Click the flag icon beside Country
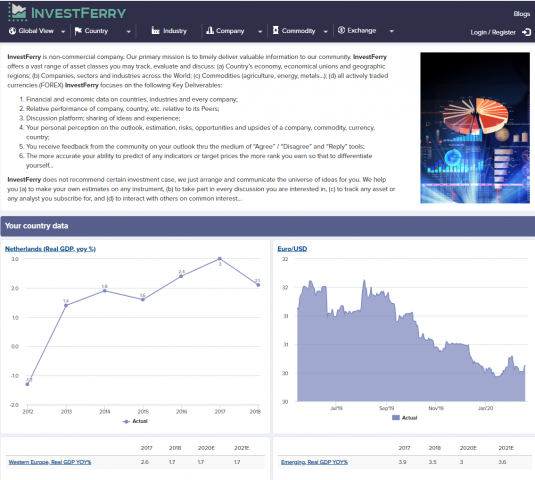This screenshot has height=480, width=535. pos(78,31)
